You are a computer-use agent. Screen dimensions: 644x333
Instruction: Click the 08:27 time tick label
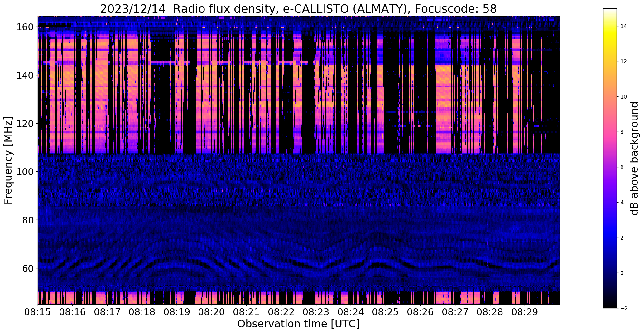pyautogui.click(x=455, y=312)
